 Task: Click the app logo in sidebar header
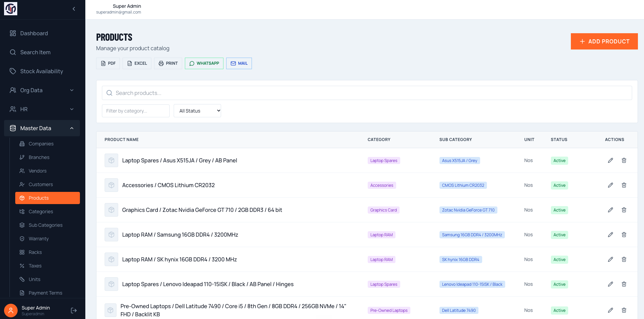click(10, 9)
